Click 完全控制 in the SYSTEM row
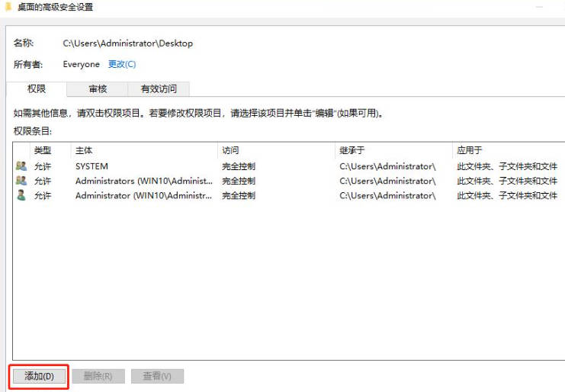The image size is (565, 392). [x=239, y=166]
